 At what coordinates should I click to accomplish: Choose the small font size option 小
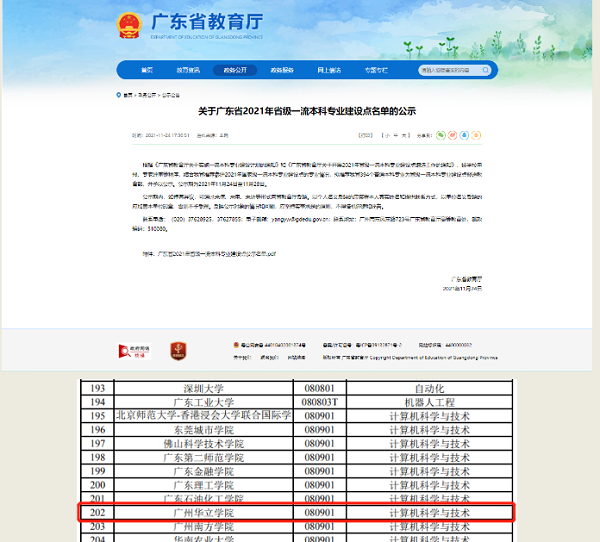(388, 135)
